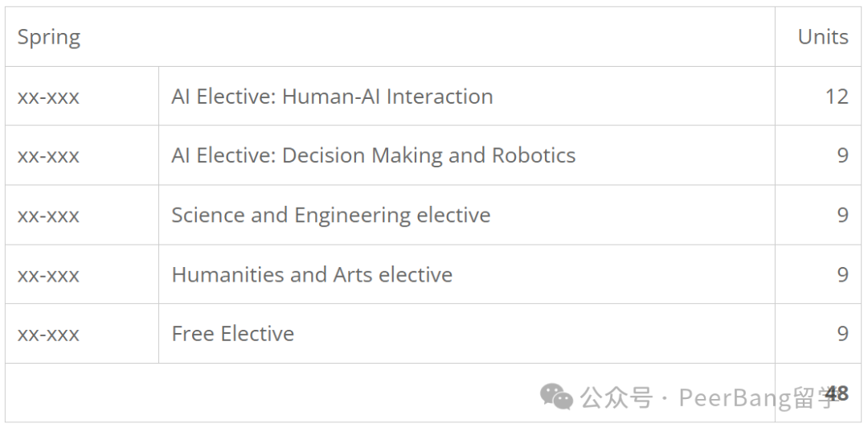This screenshot has height=432, width=868.
Task: Click AI Elective: Human-AI Interaction course title
Action: 332,97
